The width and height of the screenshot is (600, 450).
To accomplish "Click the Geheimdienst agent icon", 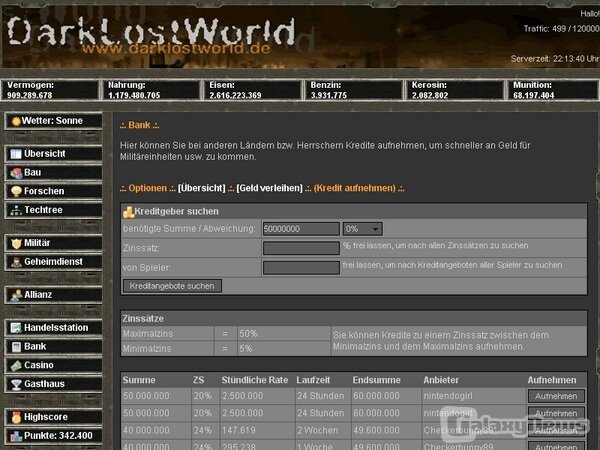I will (x=16, y=262).
